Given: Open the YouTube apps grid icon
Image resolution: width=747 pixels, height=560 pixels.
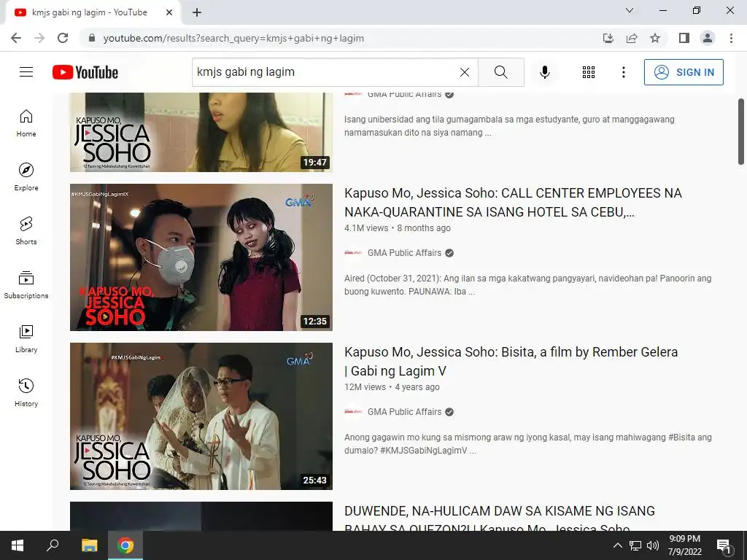Looking at the screenshot, I should 589,72.
